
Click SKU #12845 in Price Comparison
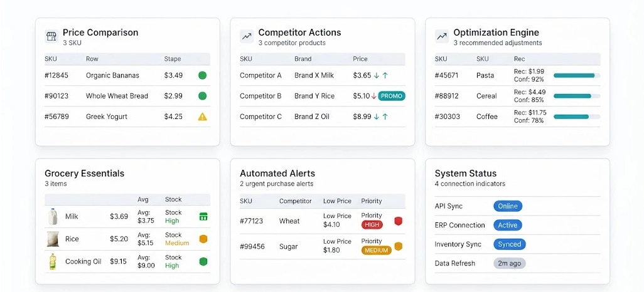point(56,75)
